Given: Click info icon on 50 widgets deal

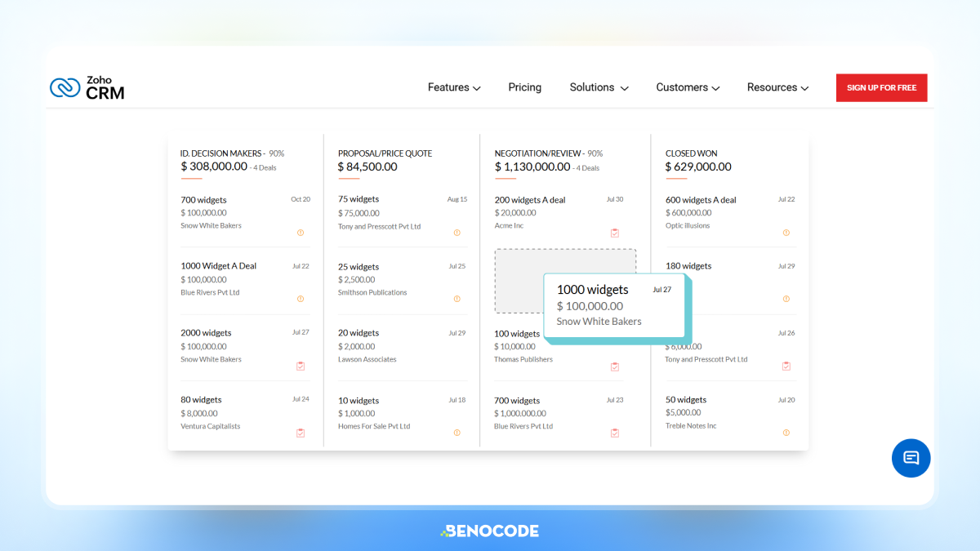Looking at the screenshot, I should click(x=786, y=433).
